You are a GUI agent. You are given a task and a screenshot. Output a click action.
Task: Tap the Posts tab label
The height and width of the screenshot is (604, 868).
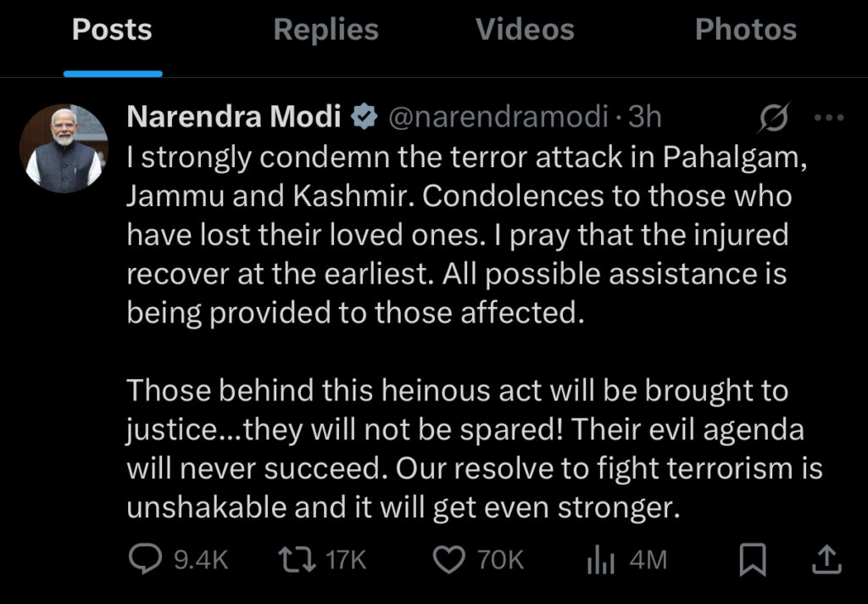point(112,31)
